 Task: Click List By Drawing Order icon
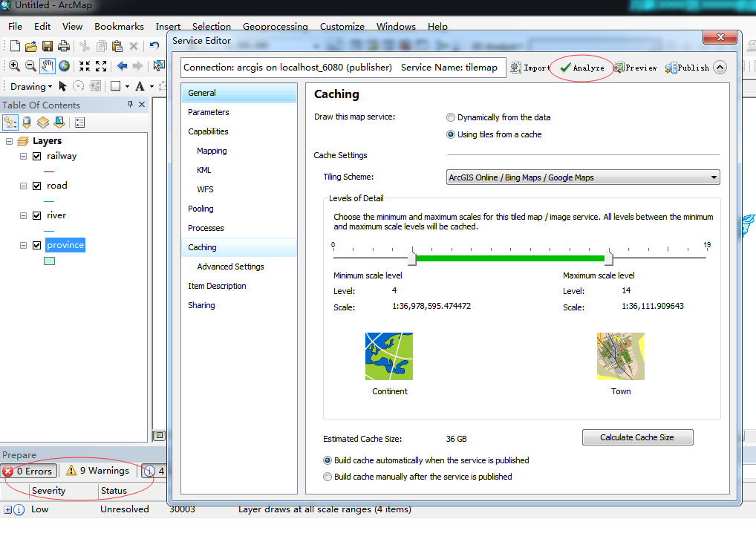click(10, 123)
